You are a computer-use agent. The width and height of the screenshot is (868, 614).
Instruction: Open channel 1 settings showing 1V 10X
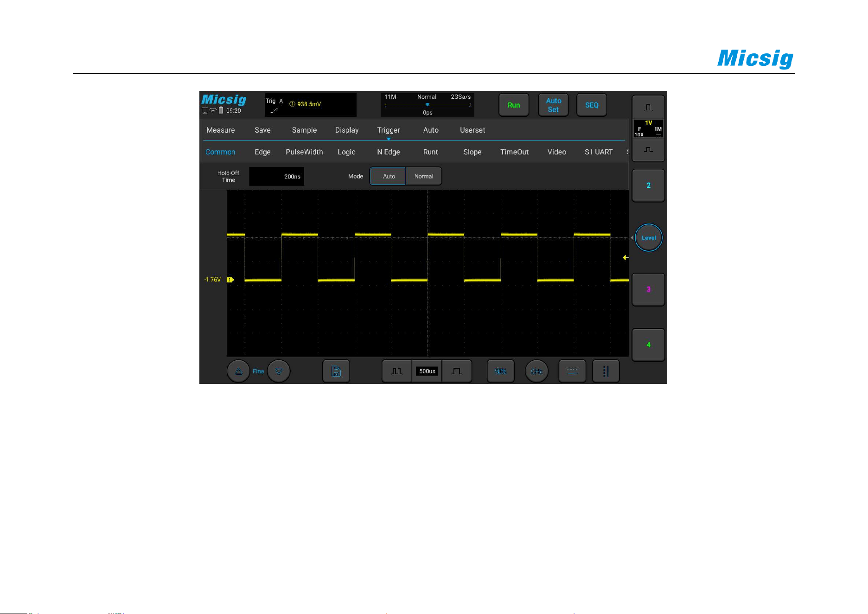pyautogui.click(x=648, y=128)
